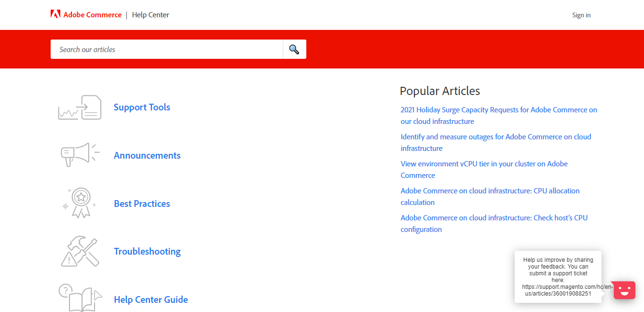
Task: Click inside the Search our articles field
Action: pos(166,49)
